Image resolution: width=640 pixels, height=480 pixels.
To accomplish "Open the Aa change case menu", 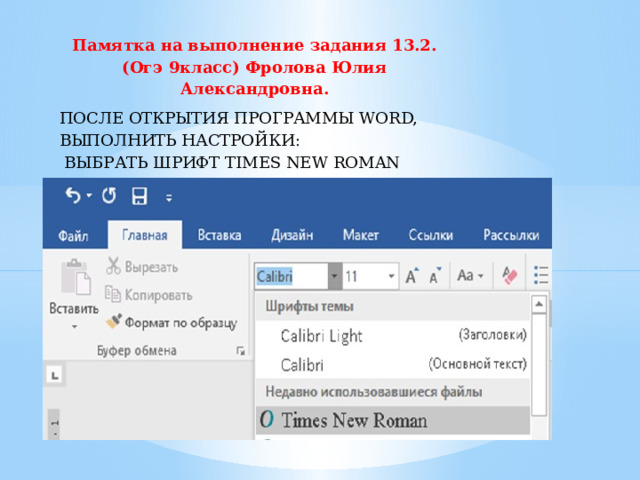I will (x=470, y=276).
